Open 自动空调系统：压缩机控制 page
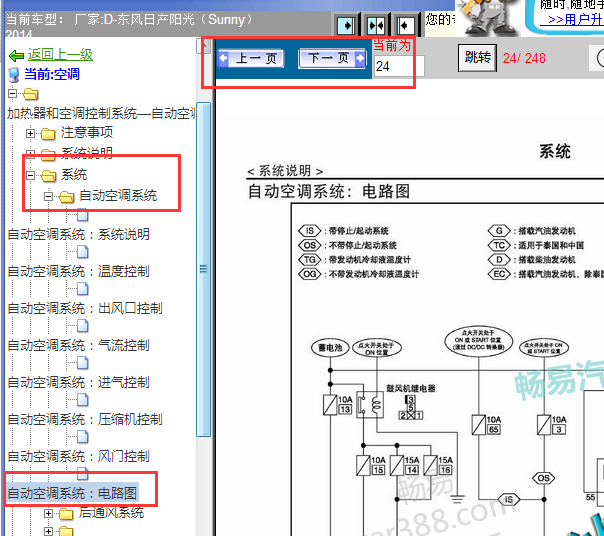This screenshot has height=536, width=604. coord(85,419)
